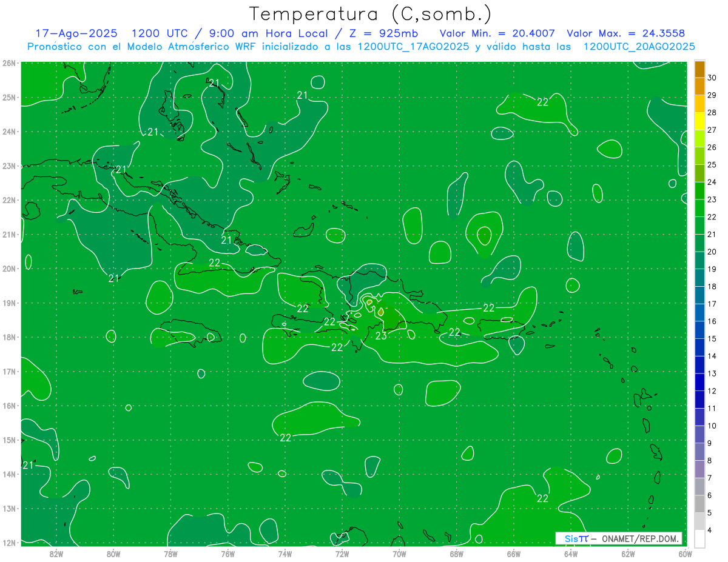The height and width of the screenshot is (562, 728).
Task: Click the 14N latitude axis label
Action: (x=9, y=474)
